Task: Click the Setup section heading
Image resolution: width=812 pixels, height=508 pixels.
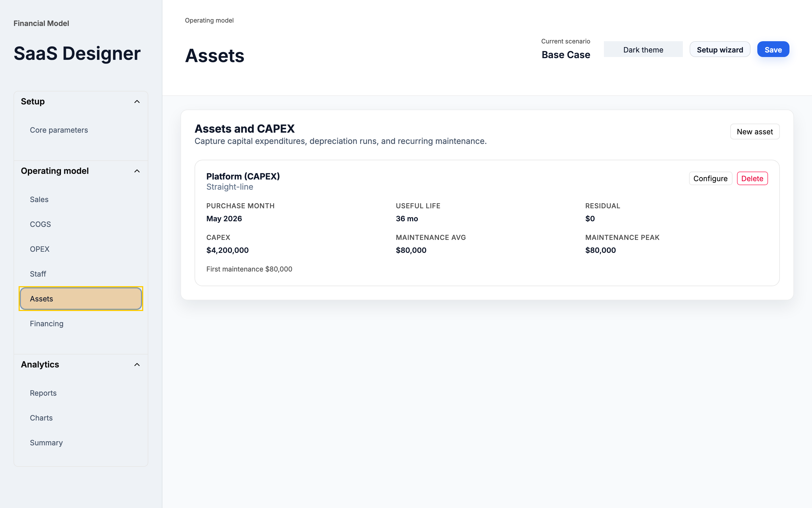Action: click(32, 102)
